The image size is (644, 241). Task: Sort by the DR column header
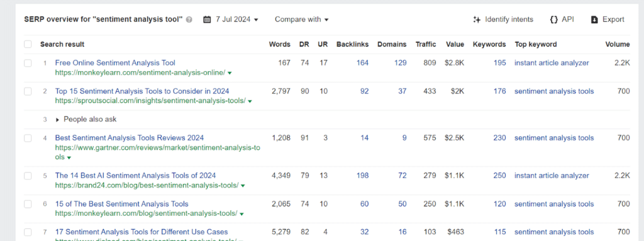click(x=304, y=45)
